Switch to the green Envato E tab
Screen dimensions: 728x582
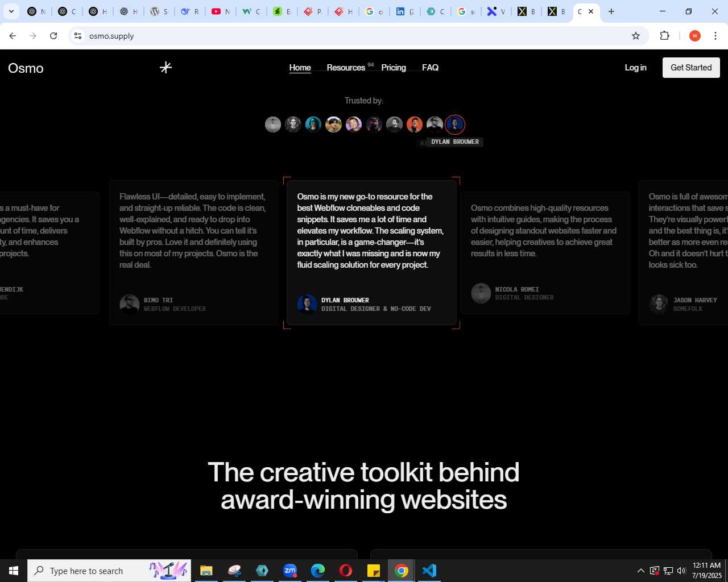click(282, 11)
